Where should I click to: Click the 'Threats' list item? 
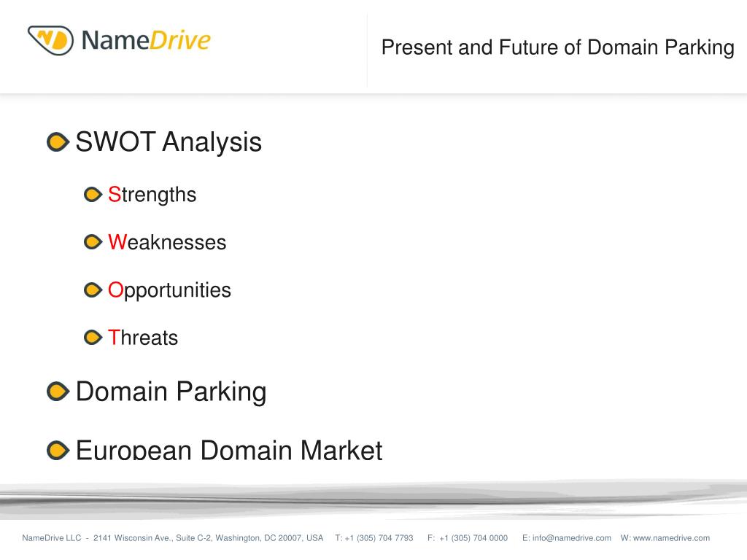click(143, 337)
